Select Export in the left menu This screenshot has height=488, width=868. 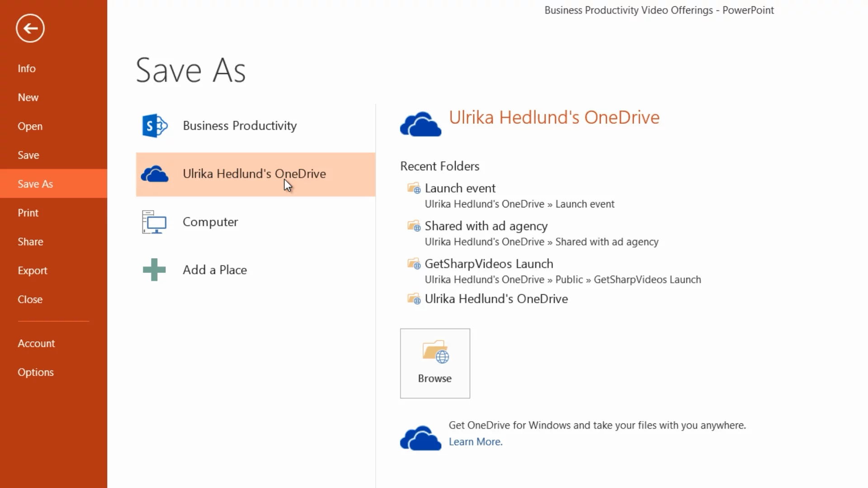[33, 271]
